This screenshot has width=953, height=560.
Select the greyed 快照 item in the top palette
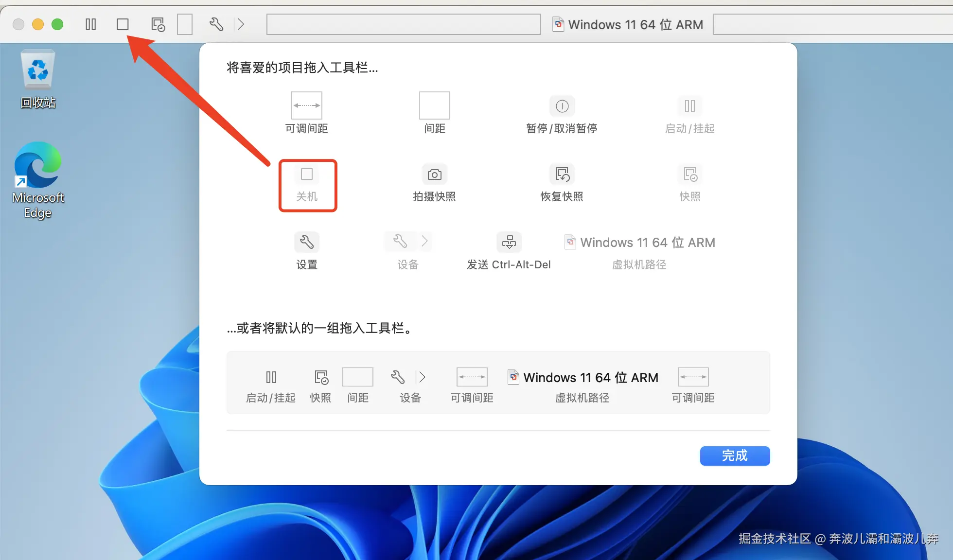coord(690,183)
